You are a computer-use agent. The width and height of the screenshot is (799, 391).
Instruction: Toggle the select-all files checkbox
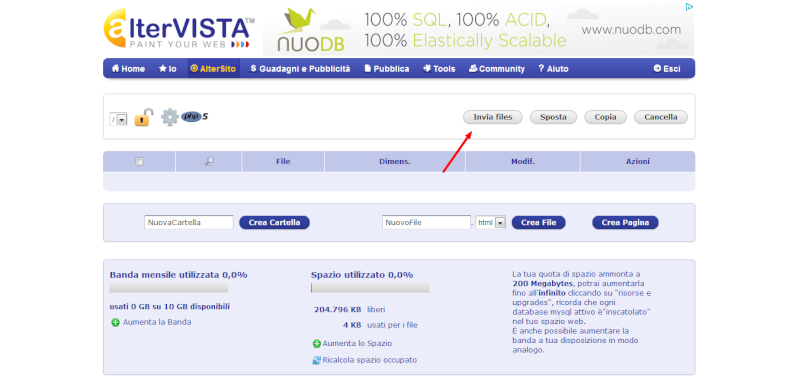click(x=139, y=162)
